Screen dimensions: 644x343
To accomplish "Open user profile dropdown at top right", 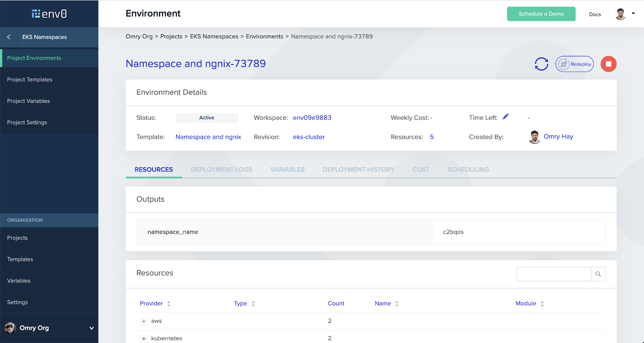I will pos(625,14).
